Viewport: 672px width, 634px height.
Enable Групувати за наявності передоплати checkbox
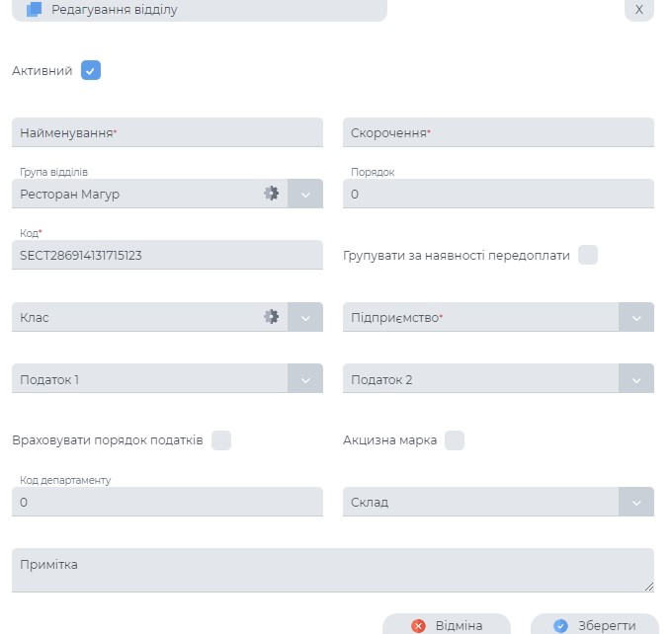click(588, 255)
